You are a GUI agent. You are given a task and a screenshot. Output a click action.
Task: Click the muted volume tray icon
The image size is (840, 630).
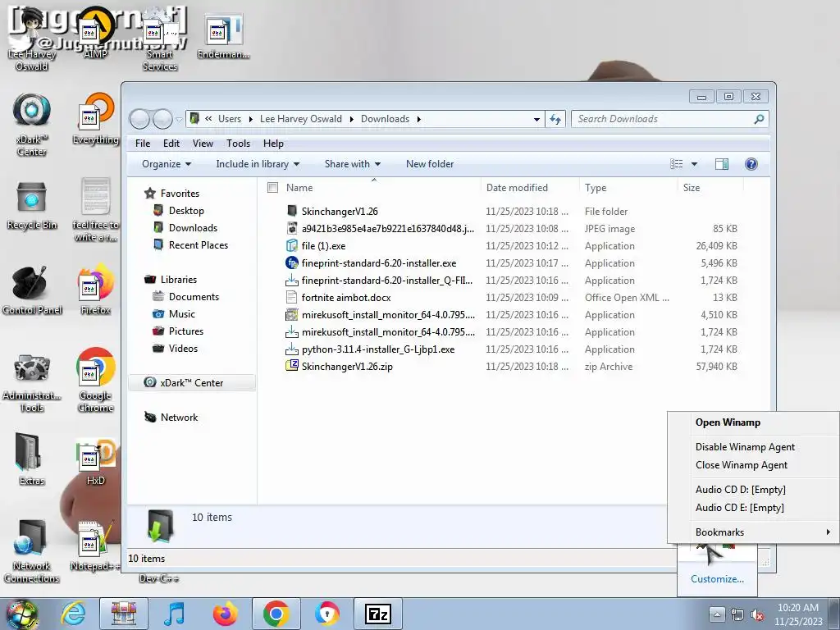pyautogui.click(x=757, y=615)
